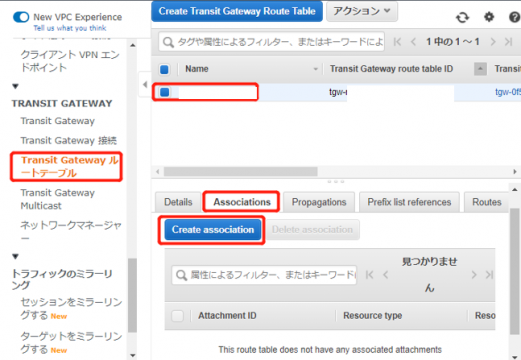Check the Attachment ID header checkbox

[177, 316]
